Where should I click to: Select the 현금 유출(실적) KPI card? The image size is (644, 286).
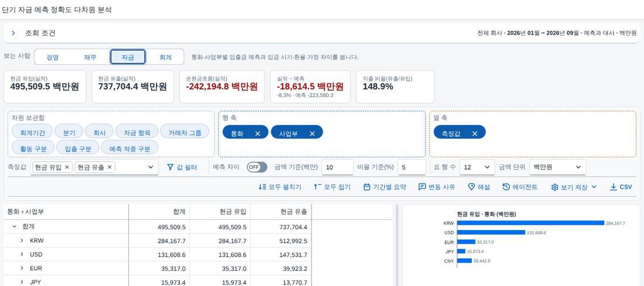[x=133, y=87]
